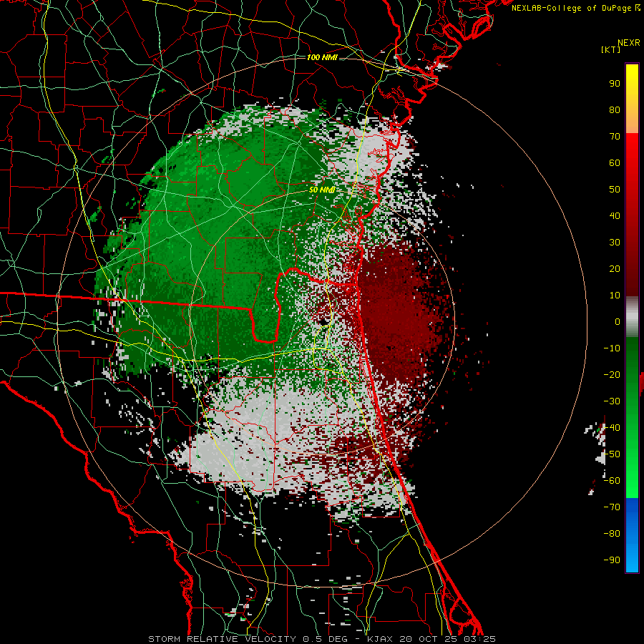
Task: Click the -70 value on velocity scale
Action: [612, 507]
